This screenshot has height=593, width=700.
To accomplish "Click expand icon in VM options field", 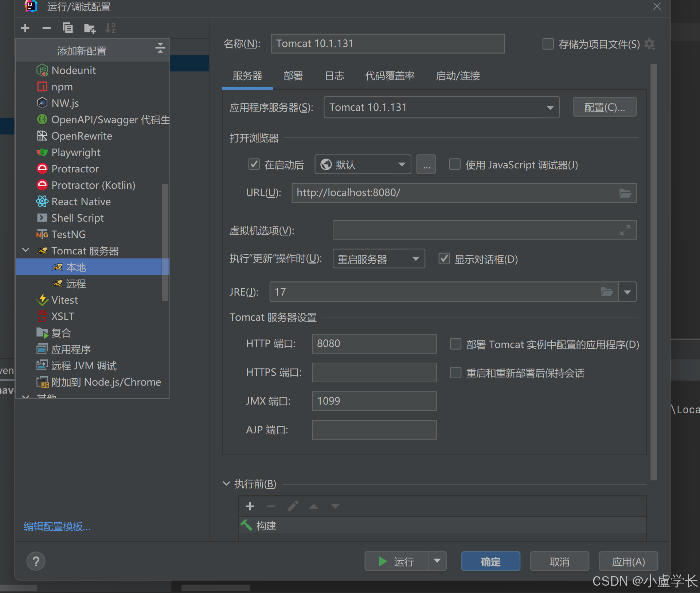I will 625,230.
